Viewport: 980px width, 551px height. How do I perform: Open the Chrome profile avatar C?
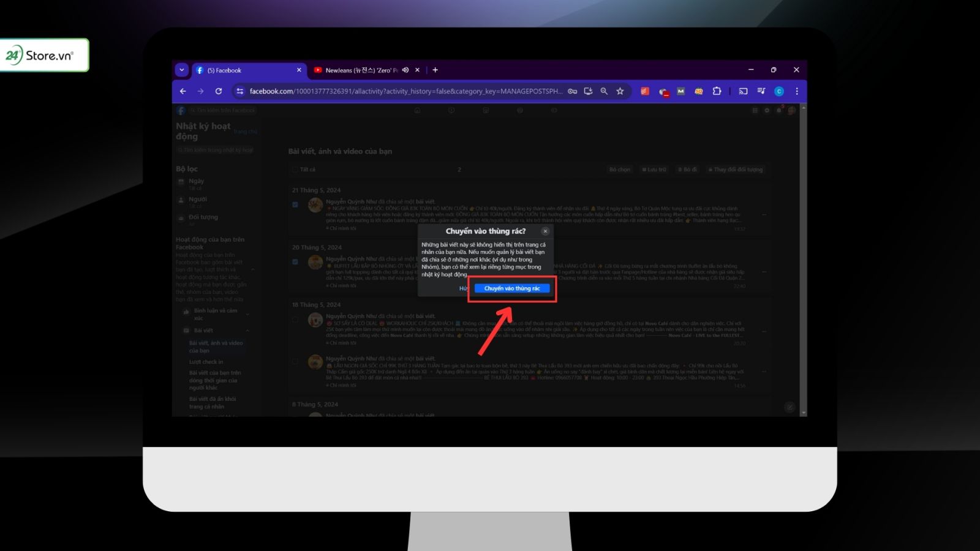pyautogui.click(x=779, y=91)
